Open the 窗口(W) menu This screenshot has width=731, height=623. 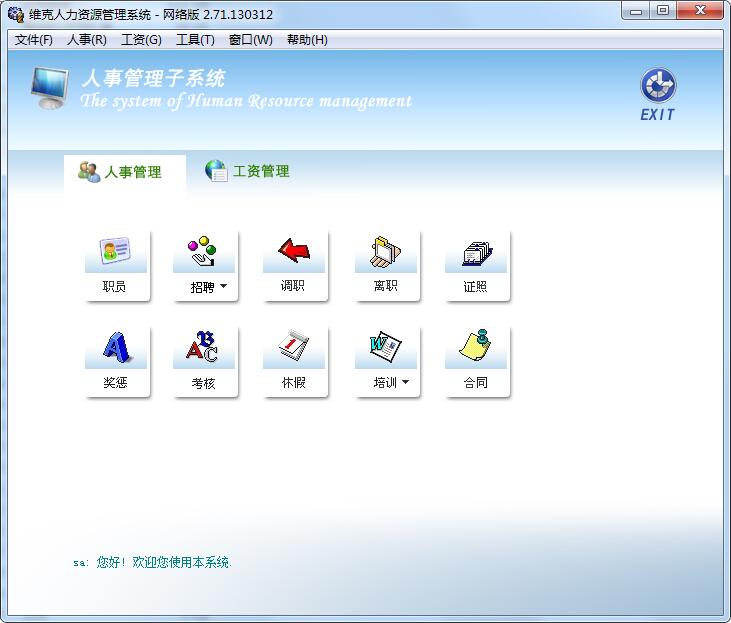pyautogui.click(x=251, y=40)
